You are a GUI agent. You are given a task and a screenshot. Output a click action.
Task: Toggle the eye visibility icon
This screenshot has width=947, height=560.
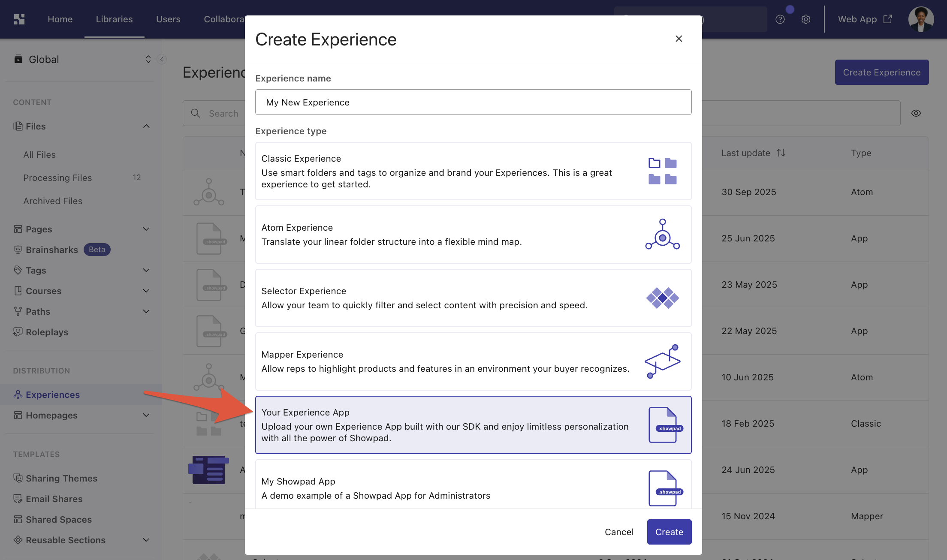point(916,113)
